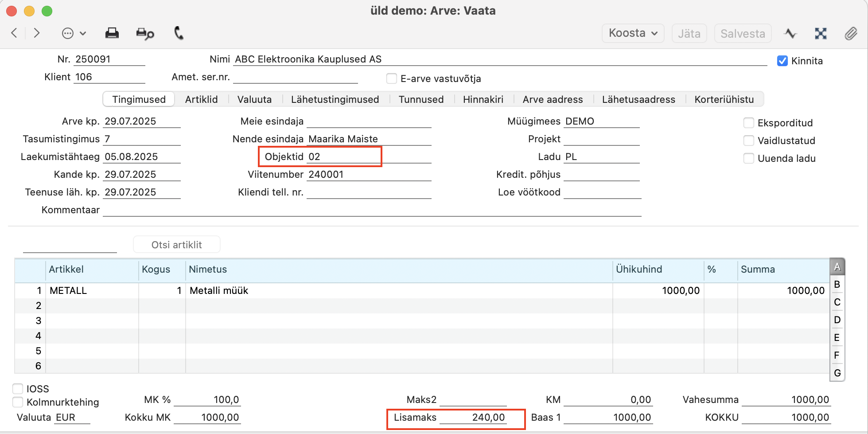Image resolution: width=868 pixels, height=434 pixels.
Task: Click the Salvesta button
Action: tap(743, 34)
